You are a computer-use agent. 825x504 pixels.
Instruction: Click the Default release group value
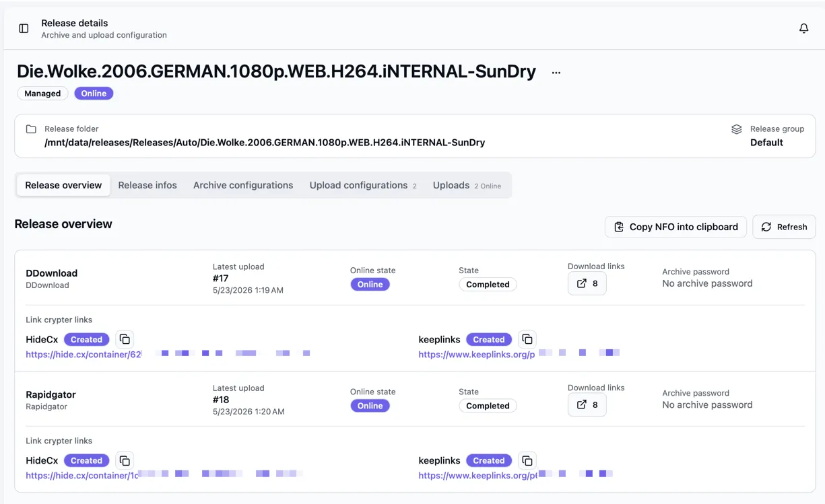point(766,143)
